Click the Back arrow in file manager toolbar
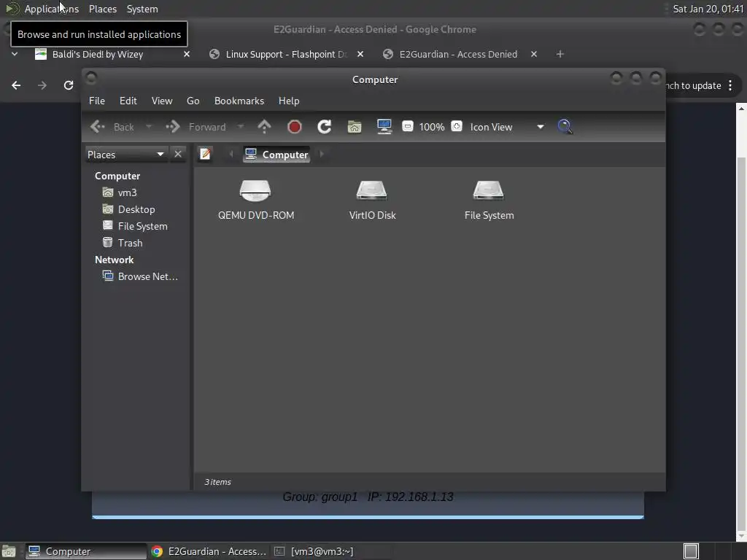Screen dimensions: 747x560 (x=112, y=127)
